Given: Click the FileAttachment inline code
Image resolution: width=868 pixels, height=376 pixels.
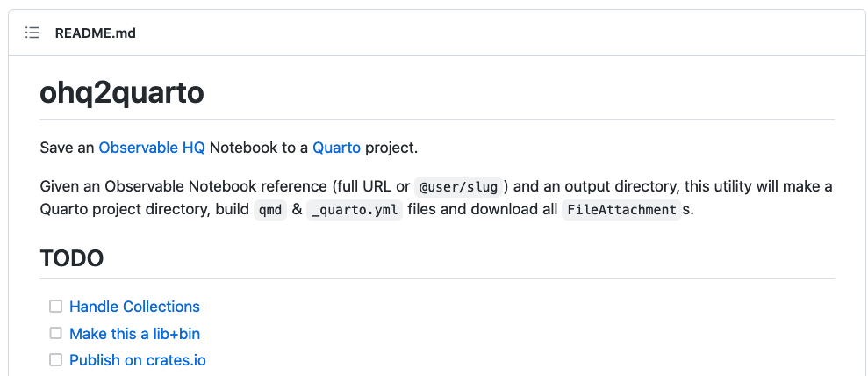Looking at the screenshot, I should pyautogui.click(x=621, y=210).
